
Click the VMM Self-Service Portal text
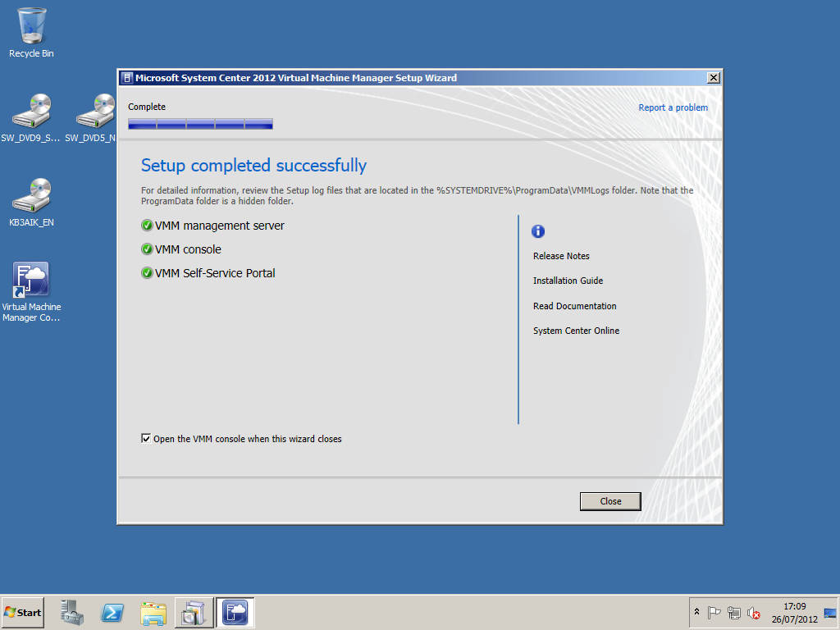[x=215, y=272]
